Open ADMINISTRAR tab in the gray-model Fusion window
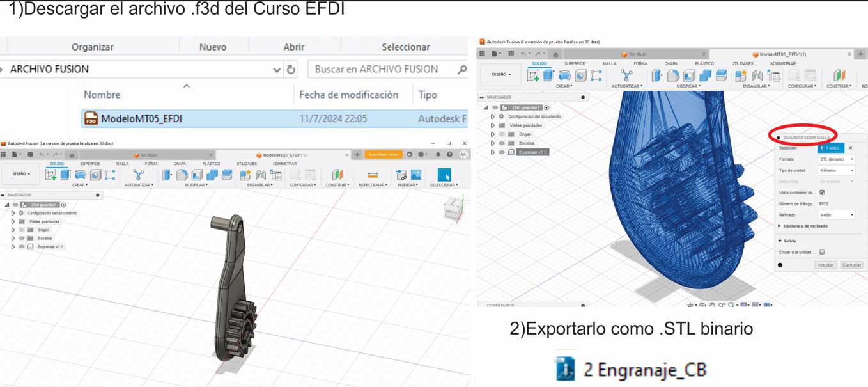This screenshot has width=868, height=387. [x=285, y=163]
